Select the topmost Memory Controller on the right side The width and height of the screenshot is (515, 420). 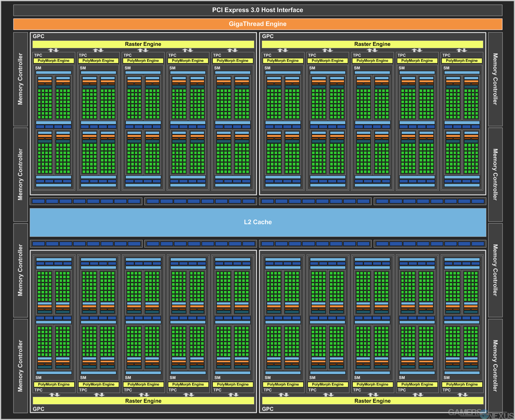(x=495, y=79)
